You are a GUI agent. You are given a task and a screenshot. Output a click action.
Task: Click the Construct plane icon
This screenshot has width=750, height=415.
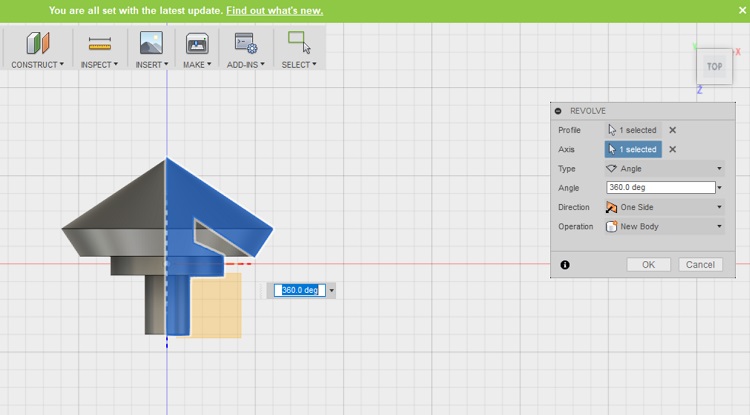pyautogui.click(x=38, y=43)
